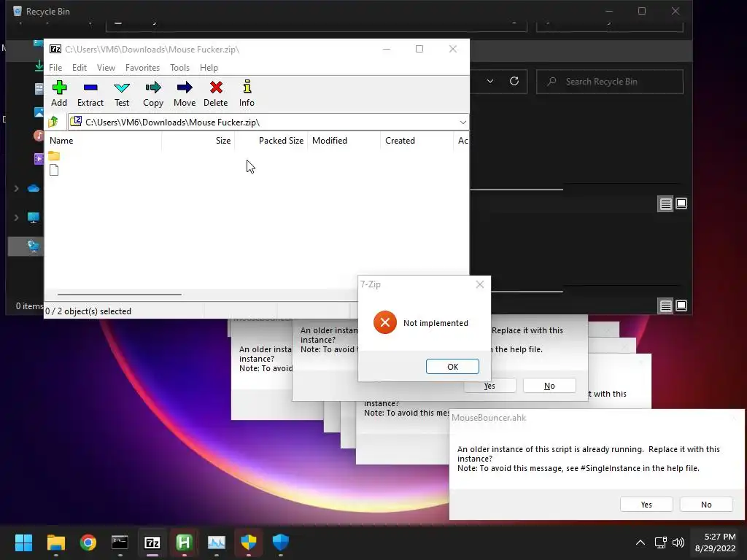Viewport: 747px width, 560px height.
Task: Expand the OneDrive tree node in Explorer sidebar
Action: point(16,189)
